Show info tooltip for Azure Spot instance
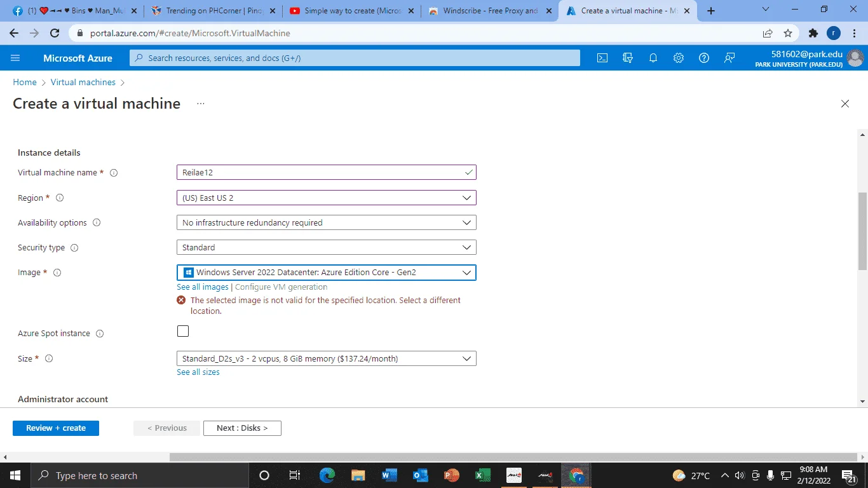The image size is (868, 488). [100, 334]
